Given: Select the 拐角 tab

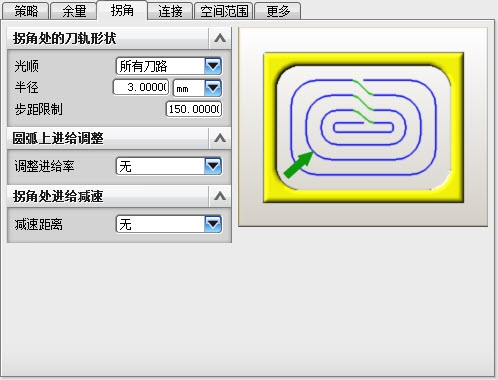Looking at the screenshot, I should coord(122,10).
